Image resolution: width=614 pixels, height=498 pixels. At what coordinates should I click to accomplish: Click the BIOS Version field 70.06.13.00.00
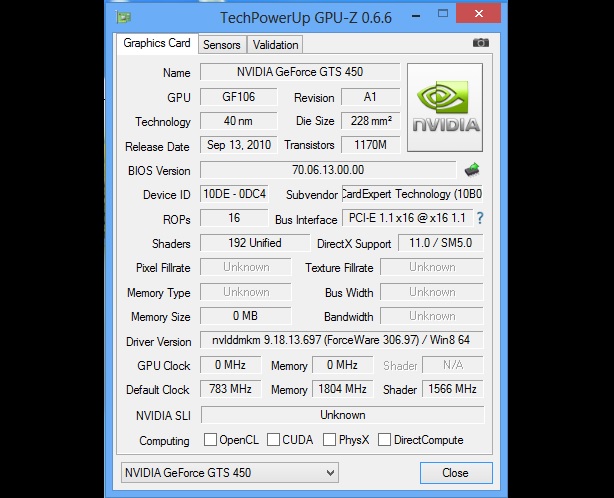click(x=328, y=170)
